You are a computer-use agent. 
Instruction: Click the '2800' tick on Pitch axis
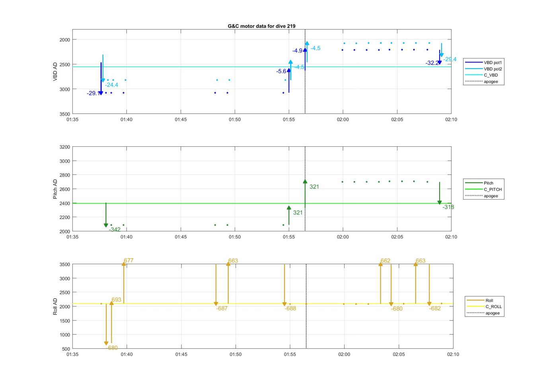tap(64, 175)
